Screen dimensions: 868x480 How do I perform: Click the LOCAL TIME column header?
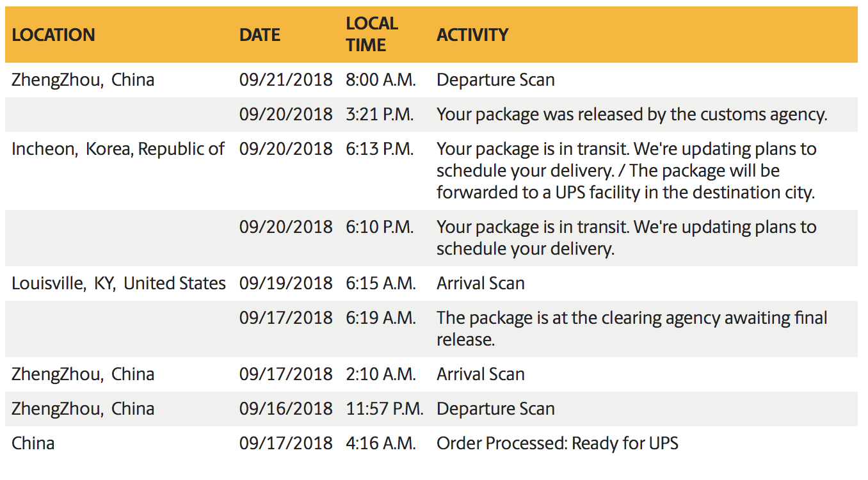tap(372, 35)
